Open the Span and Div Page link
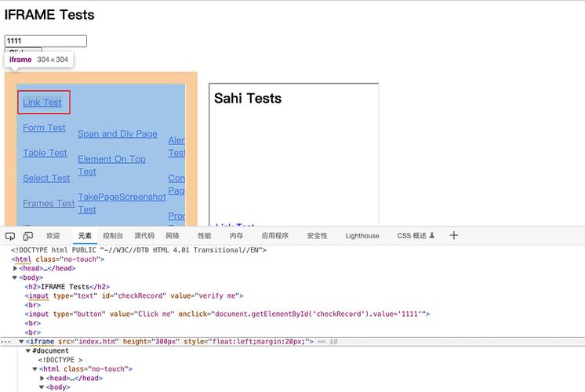Image resolution: width=585 pixels, height=392 pixels. [118, 133]
